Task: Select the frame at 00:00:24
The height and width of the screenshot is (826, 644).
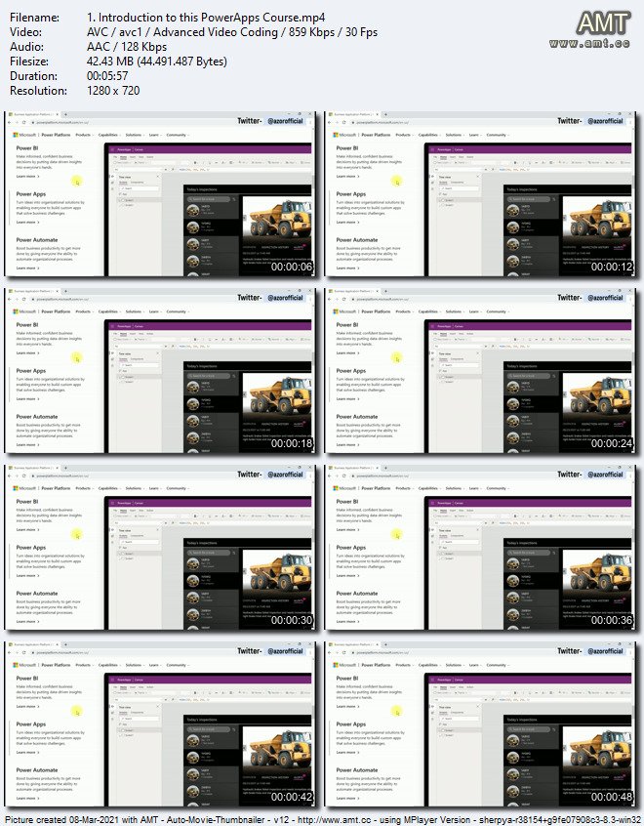Action: point(480,370)
